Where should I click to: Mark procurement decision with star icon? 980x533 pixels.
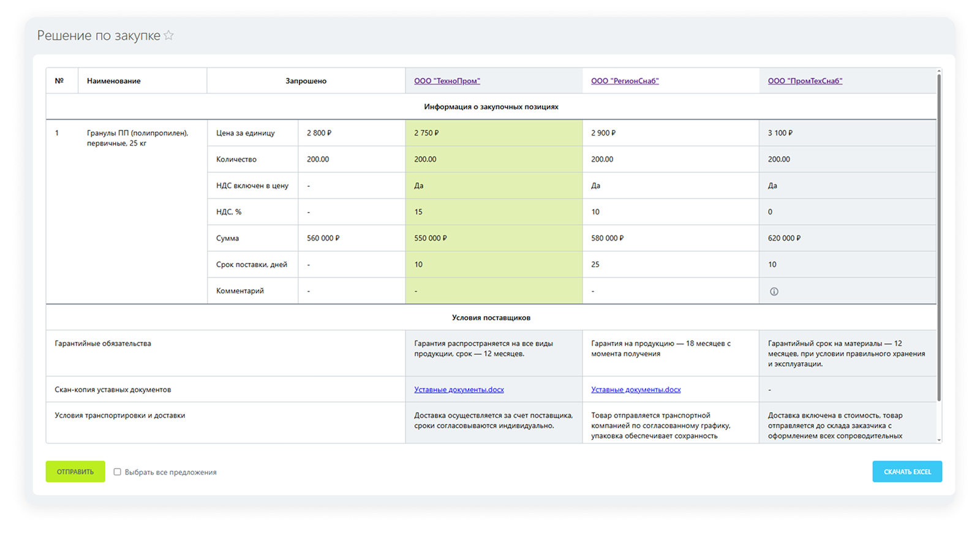click(168, 36)
